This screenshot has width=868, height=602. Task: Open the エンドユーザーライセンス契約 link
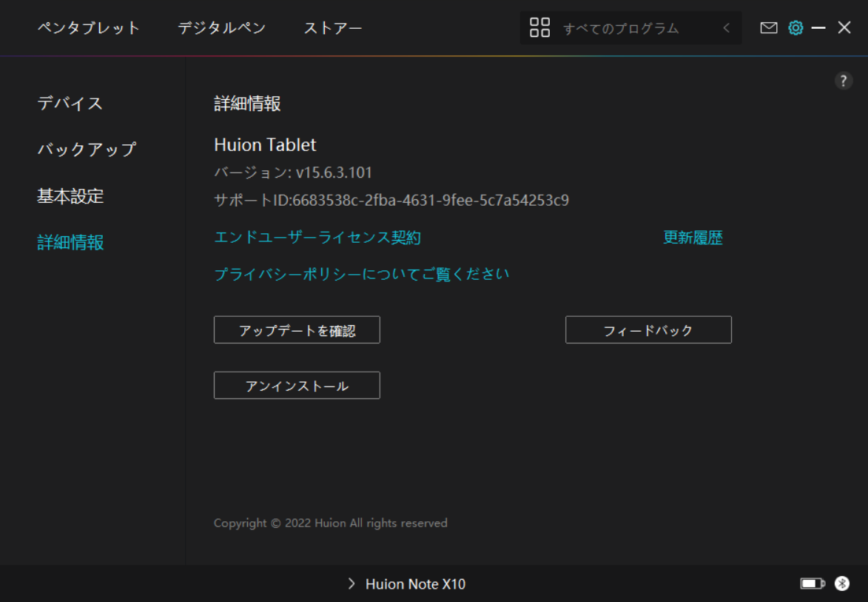click(x=317, y=238)
